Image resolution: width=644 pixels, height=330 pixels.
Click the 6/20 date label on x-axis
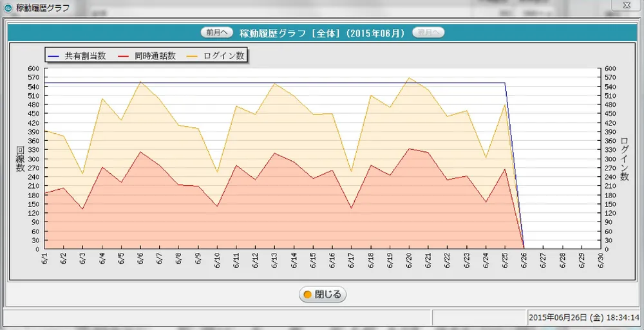[409, 261]
